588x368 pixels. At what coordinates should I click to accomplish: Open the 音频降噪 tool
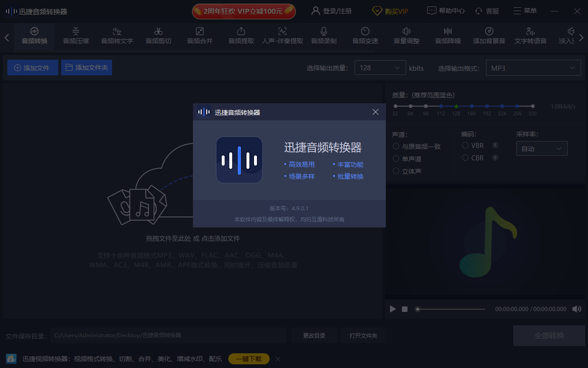click(x=448, y=36)
